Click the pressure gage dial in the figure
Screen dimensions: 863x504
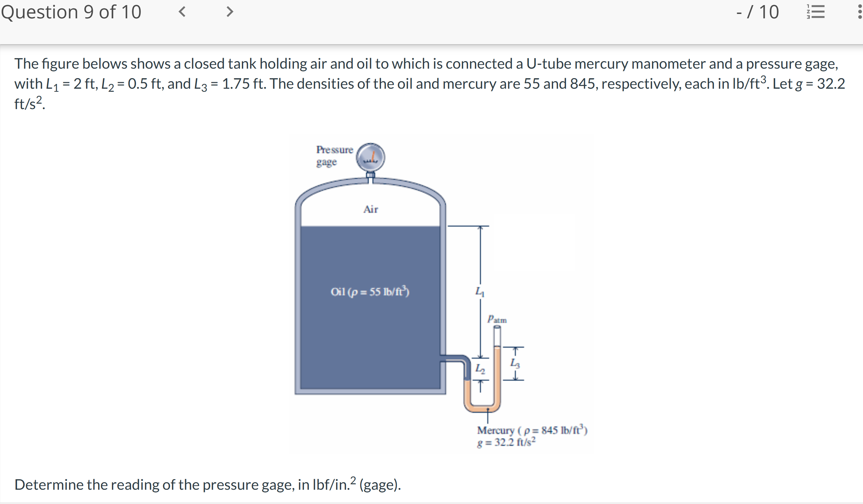point(371,158)
